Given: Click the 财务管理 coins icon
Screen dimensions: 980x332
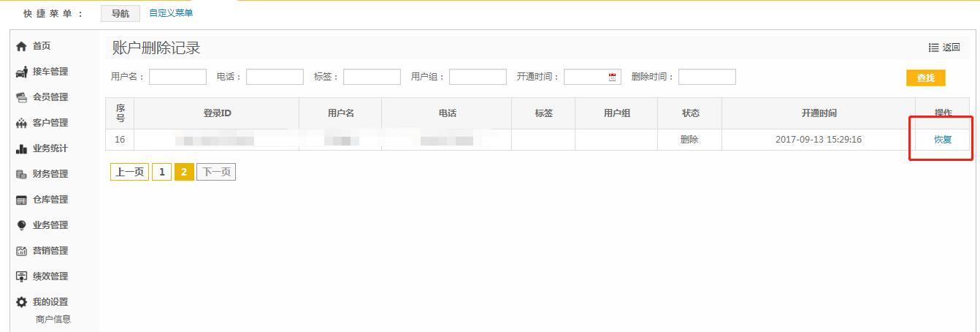Looking at the screenshot, I should click(x=21, y=174).
